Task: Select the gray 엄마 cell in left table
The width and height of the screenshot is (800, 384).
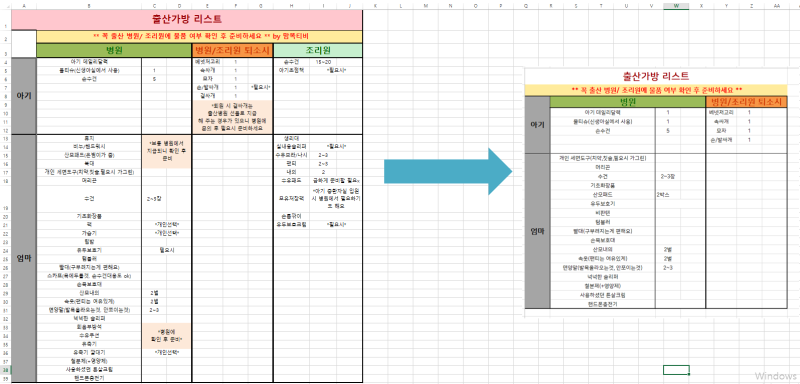Action: 24,259
